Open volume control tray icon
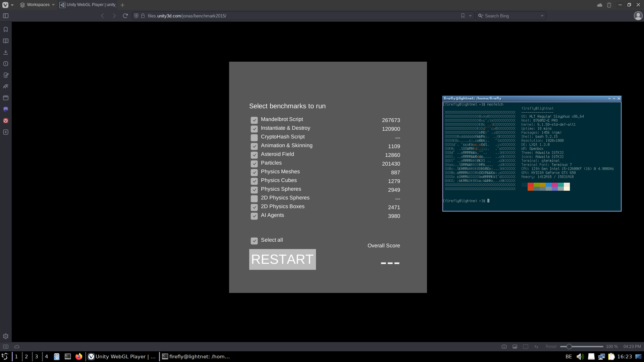 [x=580, y=357]
